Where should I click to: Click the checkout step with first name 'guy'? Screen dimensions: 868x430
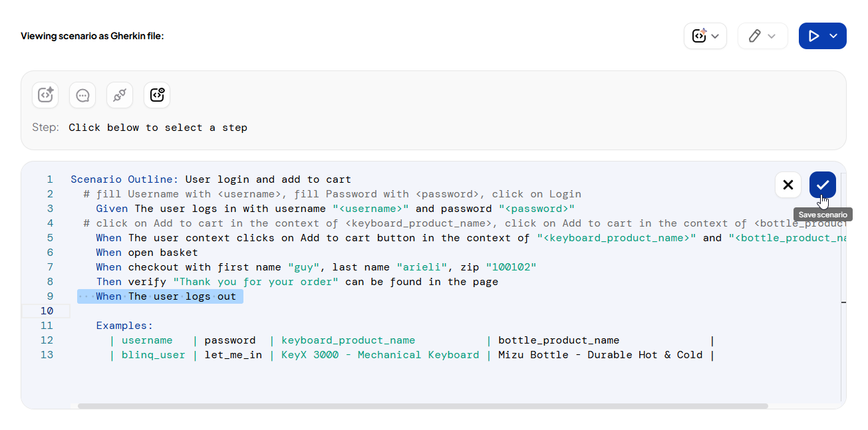[315, 267]
